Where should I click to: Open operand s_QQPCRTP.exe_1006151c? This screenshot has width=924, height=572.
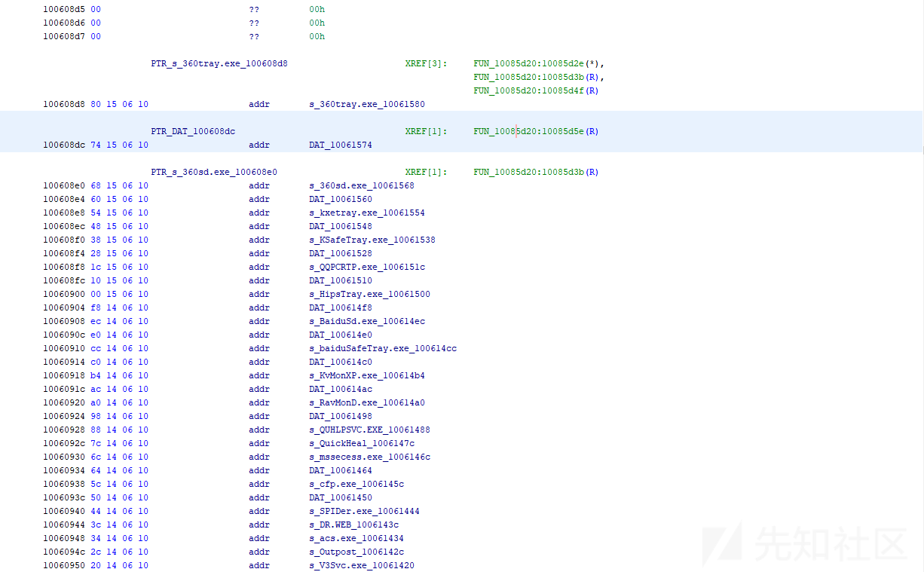pos(367,267)
